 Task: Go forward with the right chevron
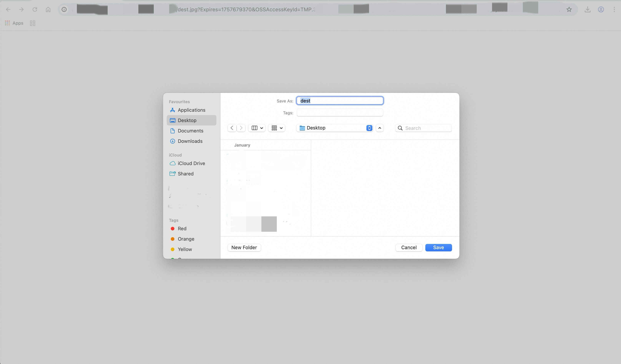pos(241,128)
